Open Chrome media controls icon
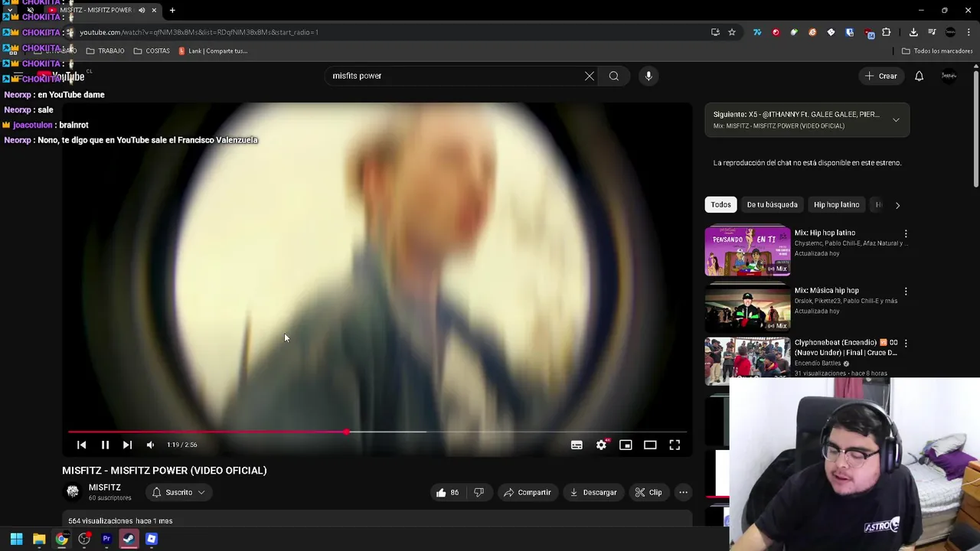The width and height of the screenshot is (980, 551). [x=932, y=32]
